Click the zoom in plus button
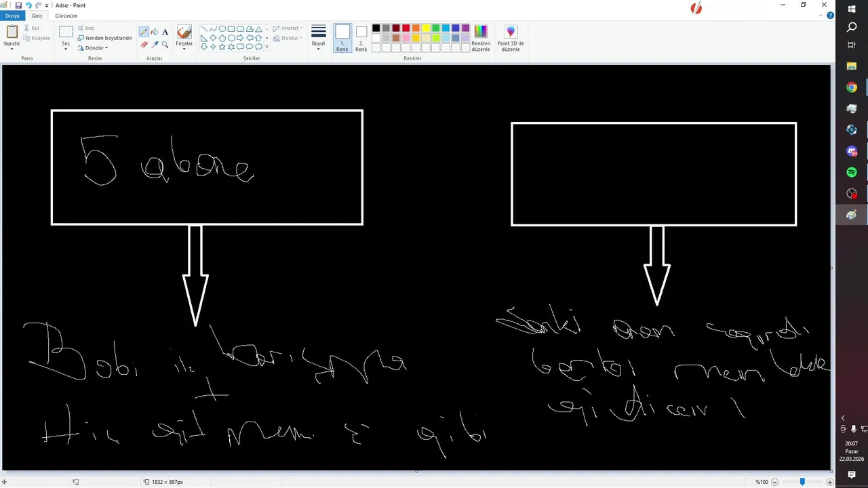 pos(829,482)
